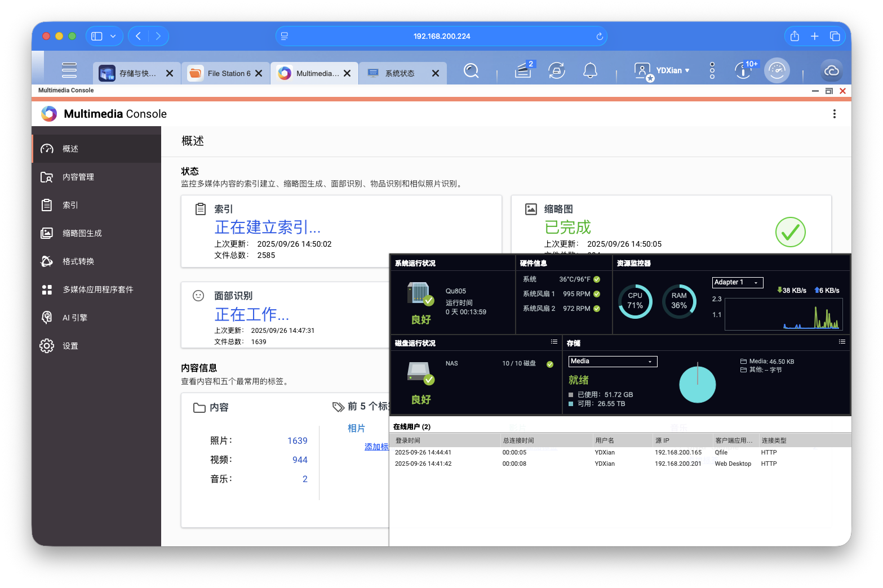Select the Qfile online user row
This screenshot has height=588, width=883.
[x=563, y=452]
